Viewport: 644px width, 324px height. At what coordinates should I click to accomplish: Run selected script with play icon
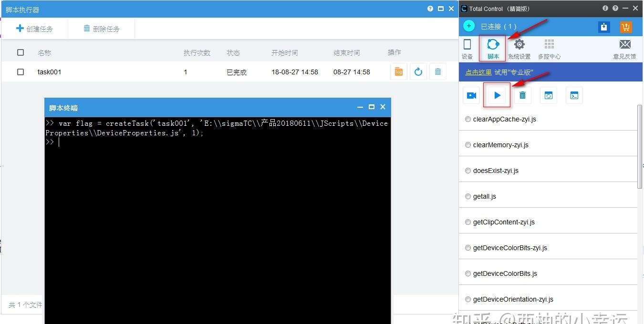[497, 95]
